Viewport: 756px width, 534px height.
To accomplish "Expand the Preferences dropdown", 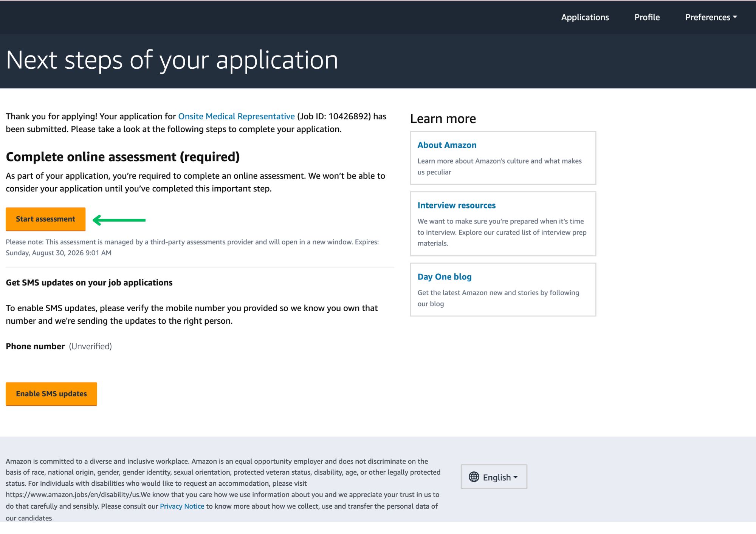I will (x=711, y=17).
